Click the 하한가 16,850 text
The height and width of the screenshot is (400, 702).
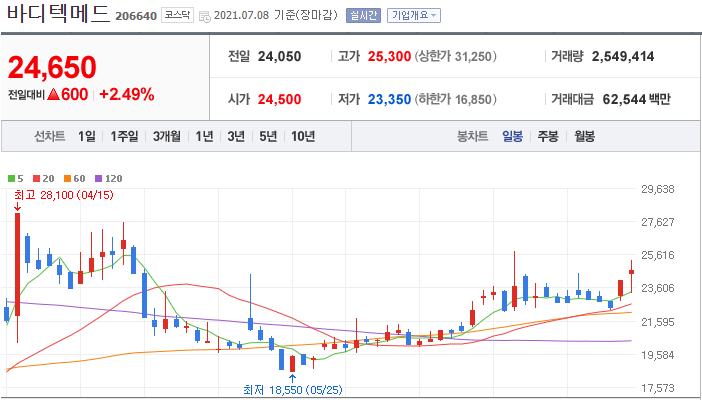pos(455,99)
